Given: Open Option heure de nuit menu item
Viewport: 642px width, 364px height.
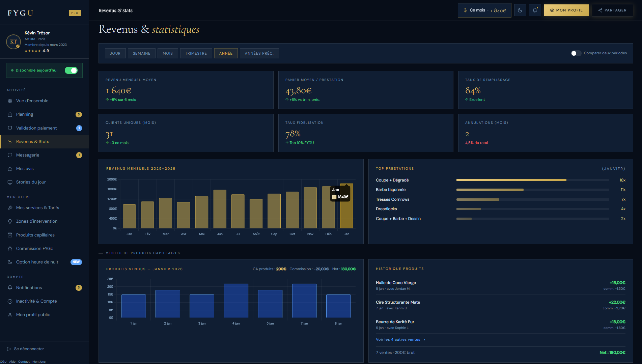Looking at the screenshot, I should [x=44, y=262].
